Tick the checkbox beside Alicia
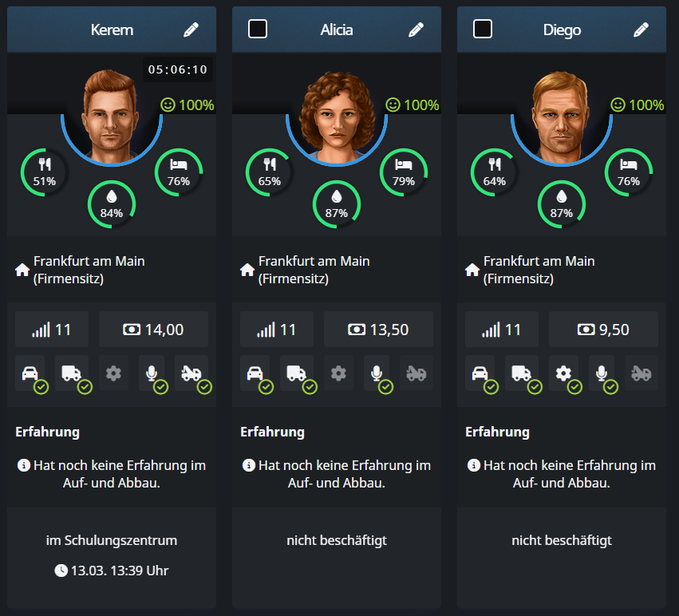The height and width of the screenshot is (616, 679). pos(258,30)
